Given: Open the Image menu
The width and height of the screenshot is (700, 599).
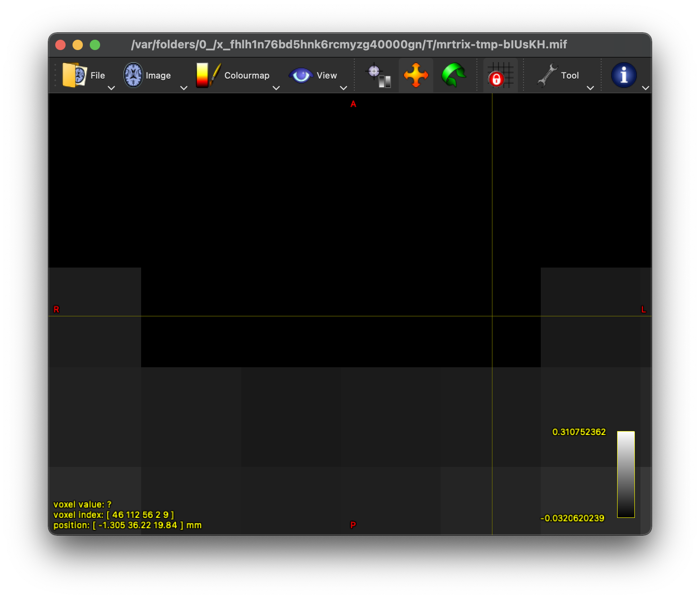Looking at the screenshot, I should tap(158, 75).
